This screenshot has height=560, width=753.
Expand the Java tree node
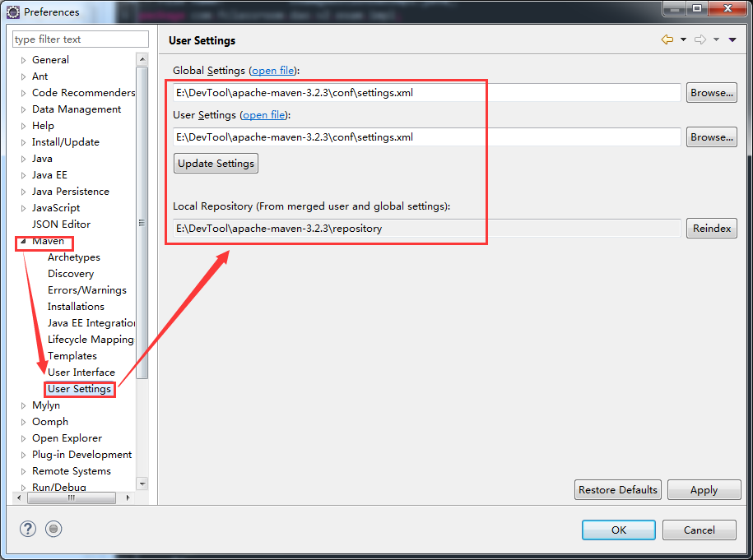(x=23, y=159)
